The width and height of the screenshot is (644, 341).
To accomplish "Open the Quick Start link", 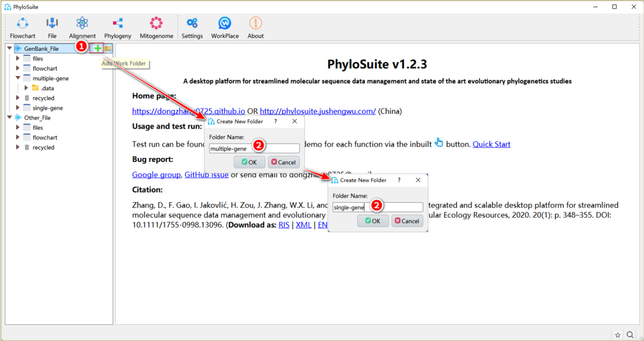I will [491, 144].
